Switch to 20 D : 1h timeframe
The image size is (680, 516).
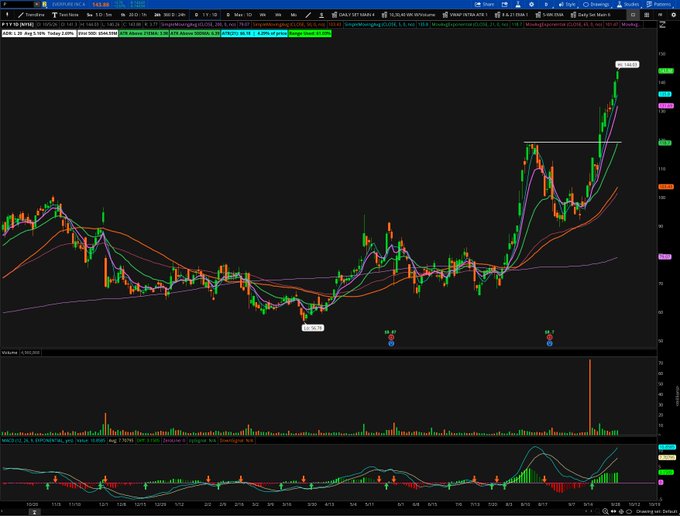pyautogui.click(x=133, y=15)
